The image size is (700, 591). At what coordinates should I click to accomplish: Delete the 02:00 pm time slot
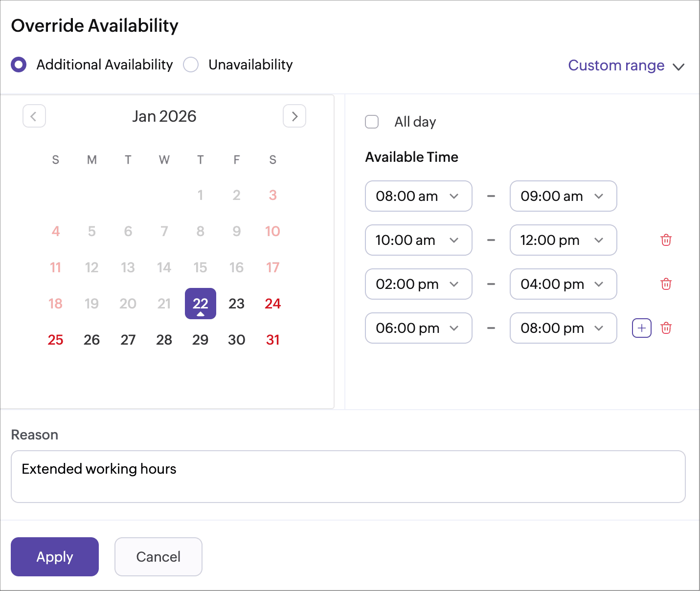point(666,284)
